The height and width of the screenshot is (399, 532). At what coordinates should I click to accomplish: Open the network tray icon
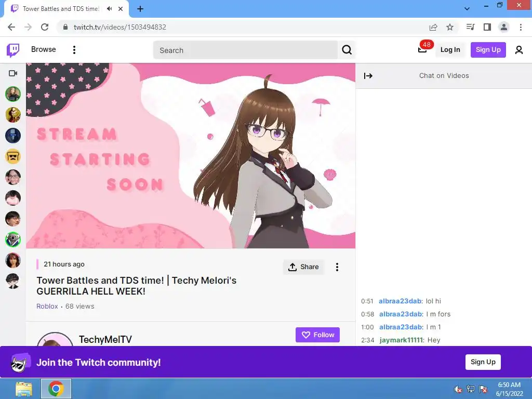tap(471, 389)
